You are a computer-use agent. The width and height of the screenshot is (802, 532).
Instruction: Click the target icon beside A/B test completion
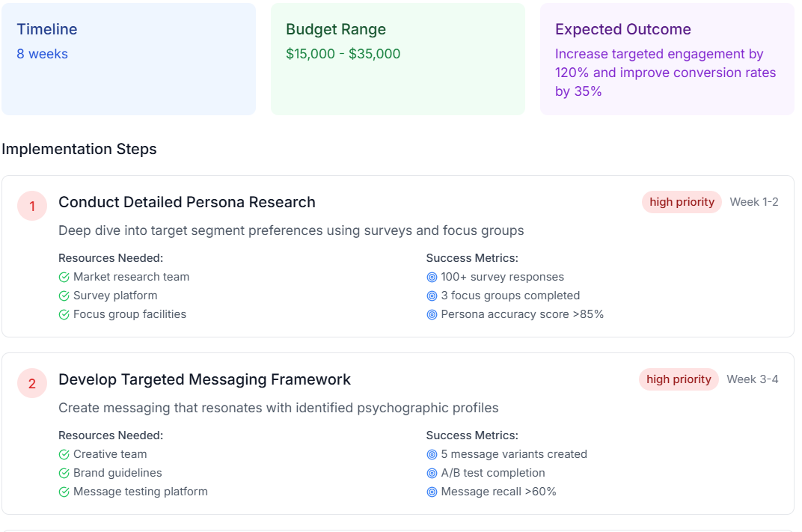coord(432,473)
